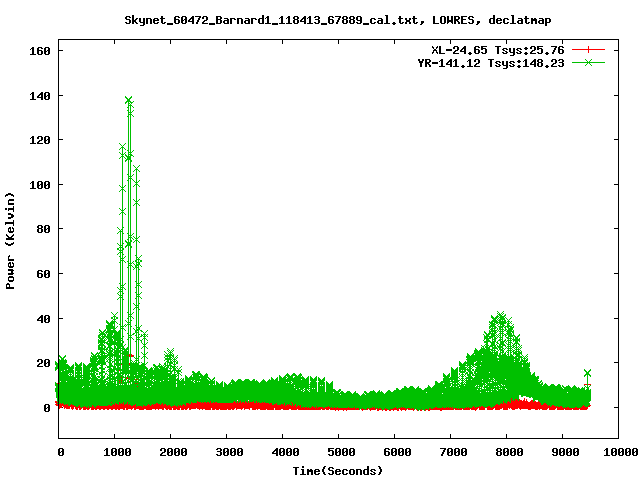Click the 120 y-axis tick label
Viewport: 640px width, 480px height.
point(40,140)
